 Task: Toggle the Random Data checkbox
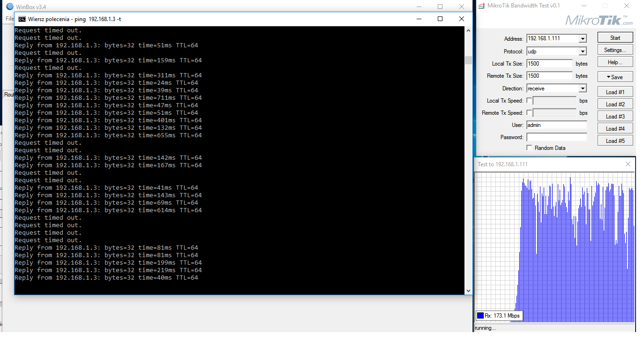(x=529, y=148)
